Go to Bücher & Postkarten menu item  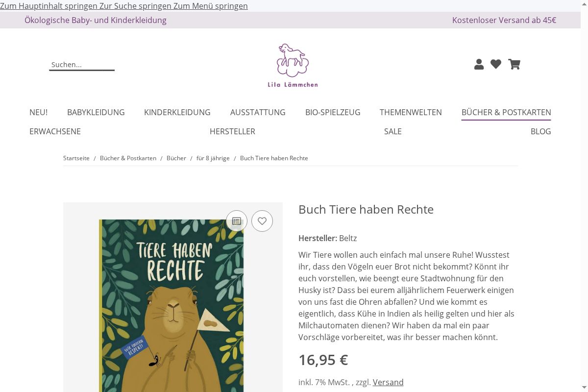506,112
